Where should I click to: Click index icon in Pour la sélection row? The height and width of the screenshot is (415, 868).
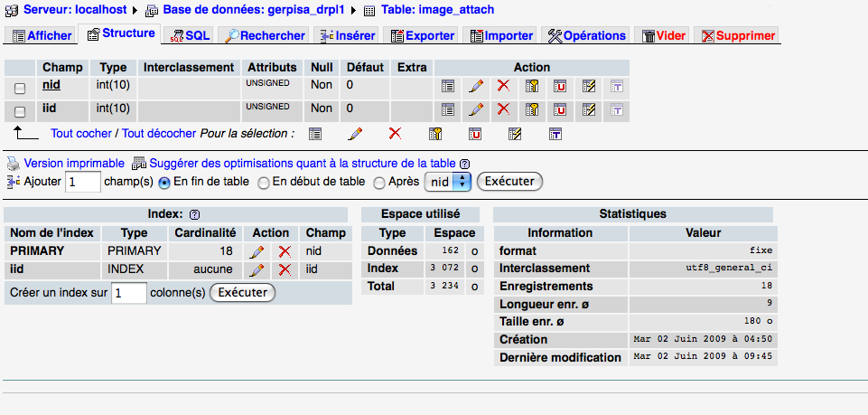(515, 134)
